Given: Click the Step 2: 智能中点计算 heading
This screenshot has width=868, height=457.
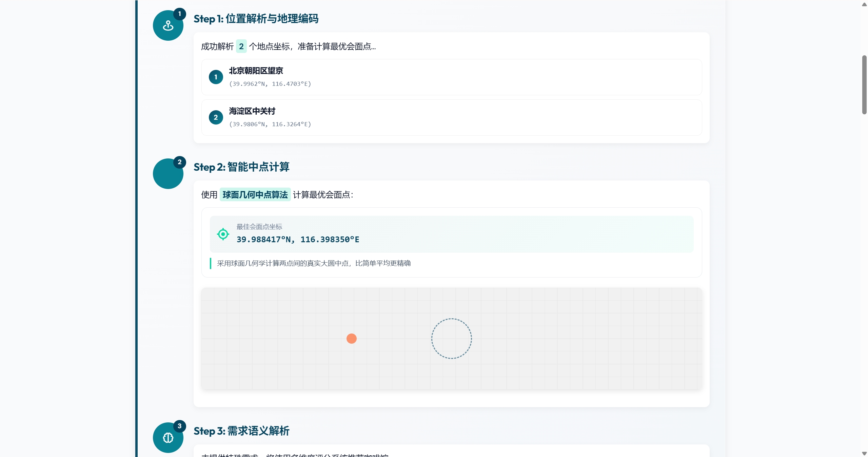Looking at the screenshot, I should [241, 167].
